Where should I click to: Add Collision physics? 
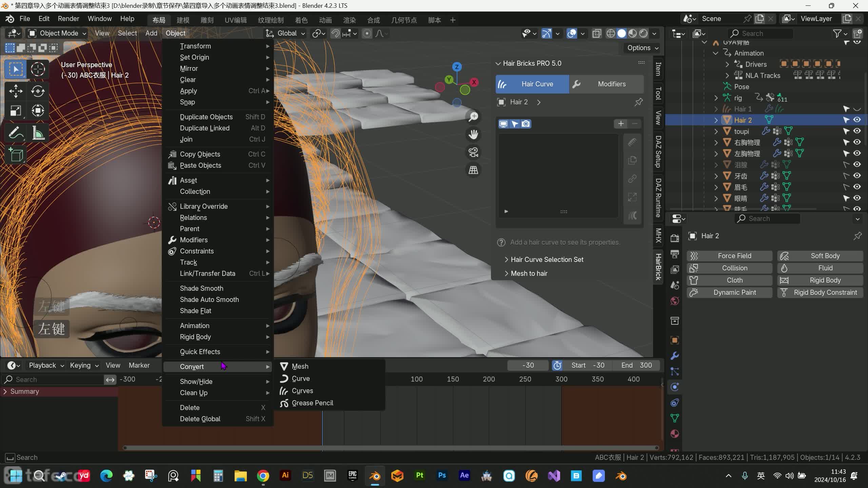(730, 268)
